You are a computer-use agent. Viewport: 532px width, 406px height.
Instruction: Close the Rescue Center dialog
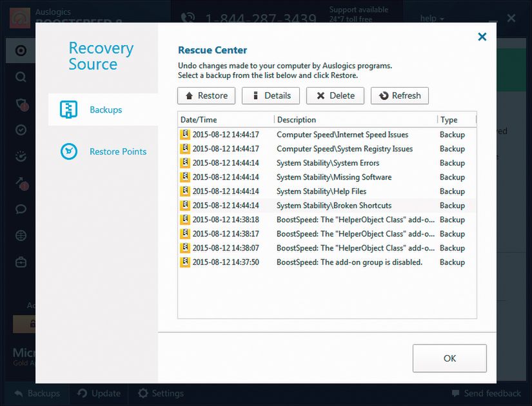(x=482, y=37)
